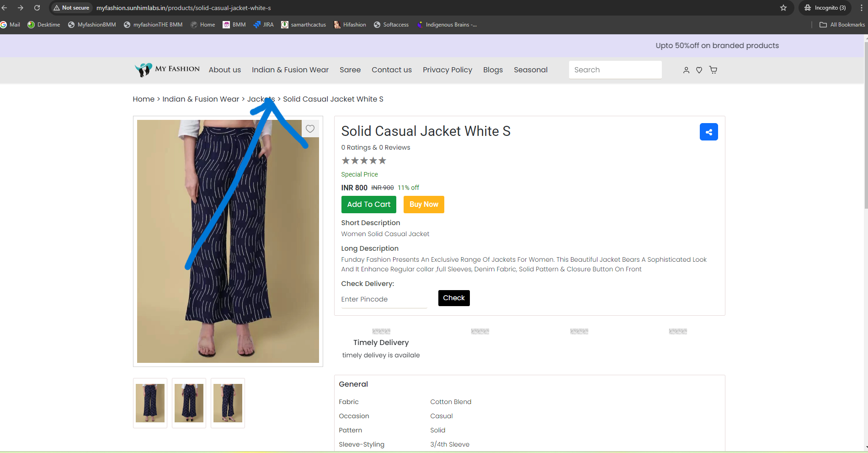Open the Home bookmark in bookmarks bar
This screenshot has height=453, width=868.
pyautogui.click(x=203, y=25)
